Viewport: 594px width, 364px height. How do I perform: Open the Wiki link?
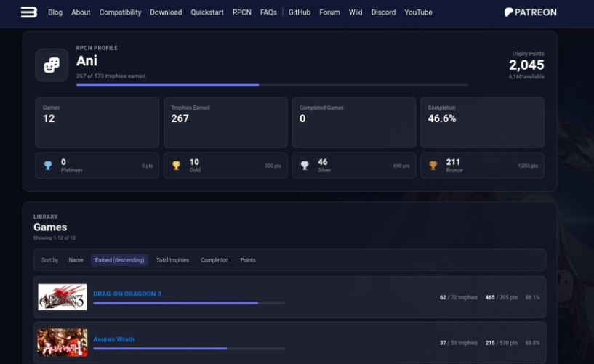click(x=356, y=12)
